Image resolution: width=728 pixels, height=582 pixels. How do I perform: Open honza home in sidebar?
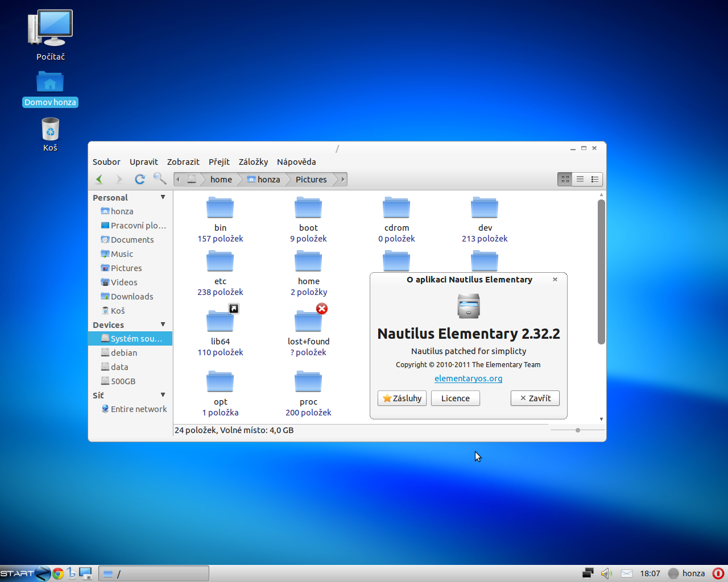coord(130,211)
